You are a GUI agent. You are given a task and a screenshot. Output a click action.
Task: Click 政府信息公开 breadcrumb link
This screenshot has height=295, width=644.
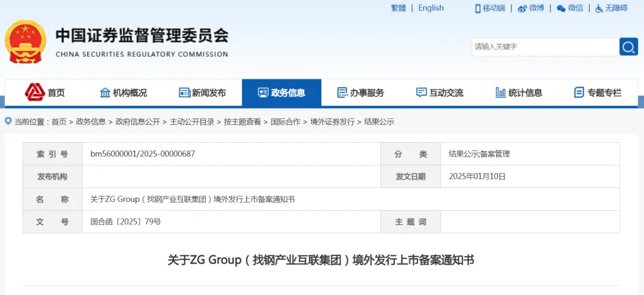point(138,122)
